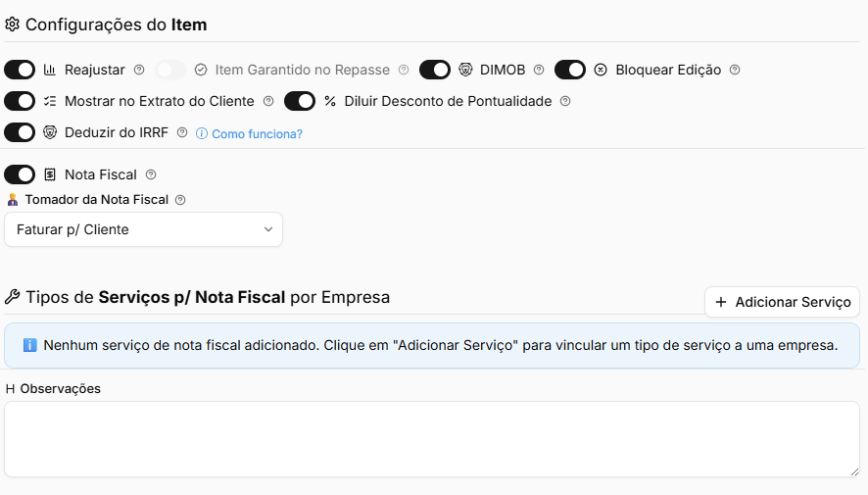Viewport: 868px width, 495px height.
Task: Click the Configurações do Item heading
Action: [117, 25]
